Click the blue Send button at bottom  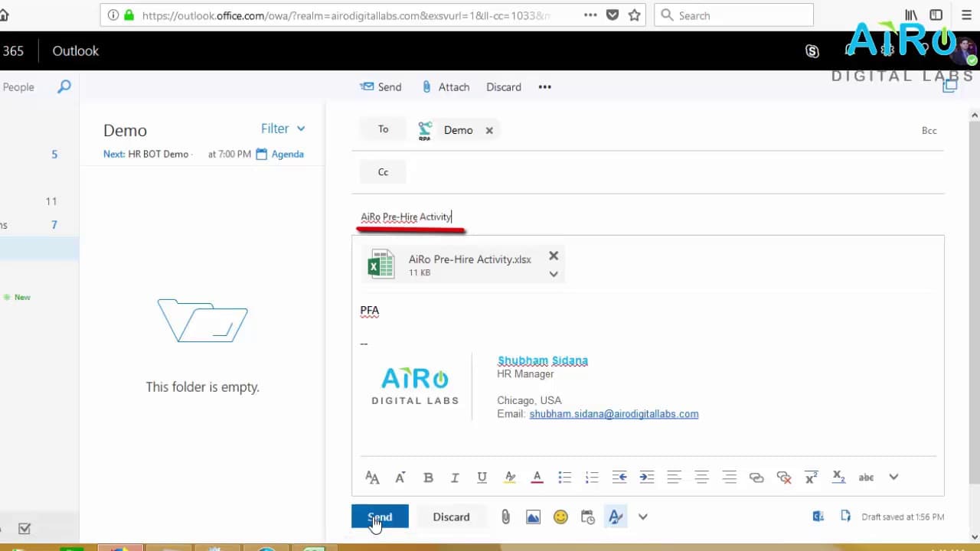pyautogui.click(x=380, y=517)
